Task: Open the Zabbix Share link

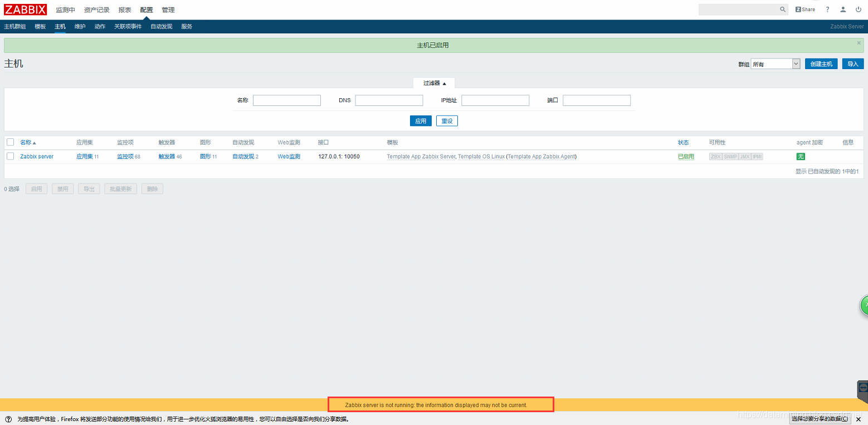Action: [805, 9]
